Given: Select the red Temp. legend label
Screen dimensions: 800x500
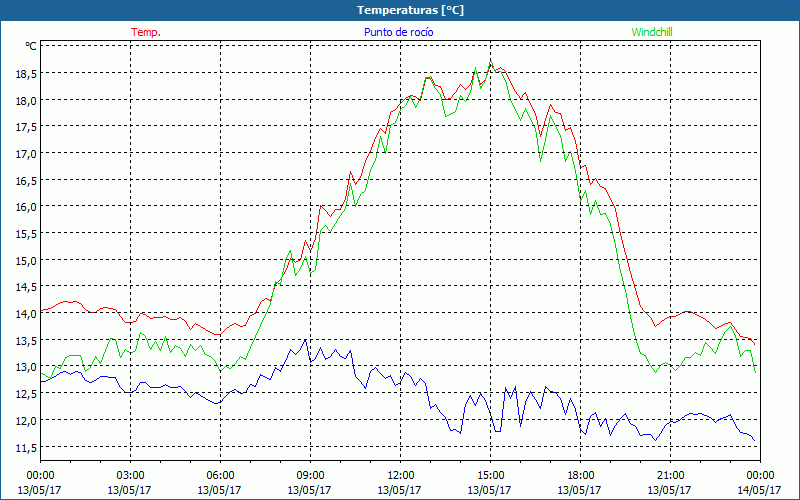Looking at the screenshot, I should pos(146,32).
